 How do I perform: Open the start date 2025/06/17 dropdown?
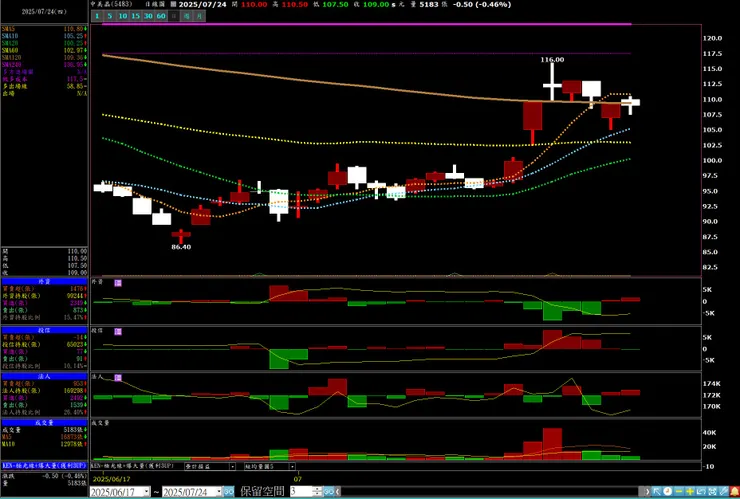click(x=147, y=492)
